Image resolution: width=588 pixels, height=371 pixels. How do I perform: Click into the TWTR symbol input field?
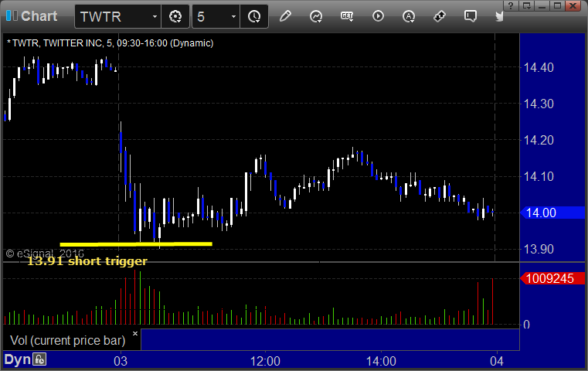(113, 16)
